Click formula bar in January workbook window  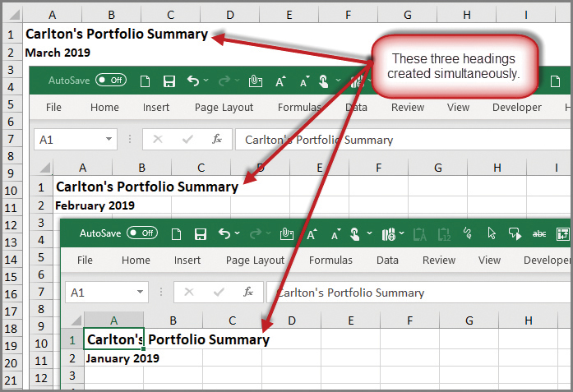[x=411, y=293]
